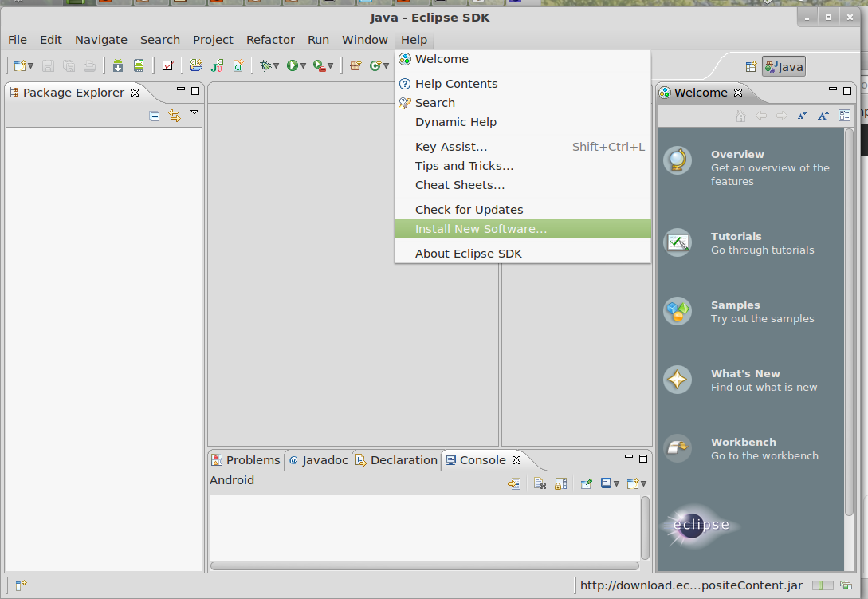Click the status bar progress indicator
This screenshot has height=599, width=868.
coord(823,585)
